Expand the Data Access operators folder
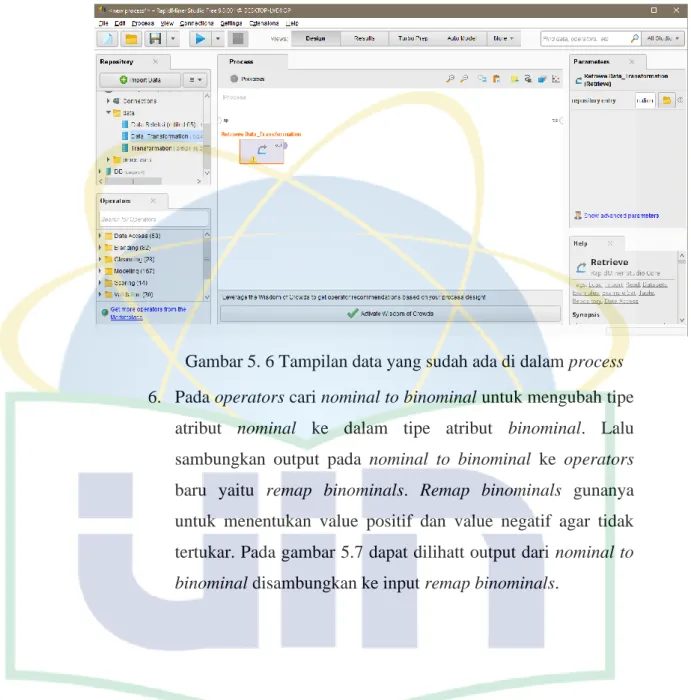Image resolution: width=691 pixels, height=700 pixels. coord(100,236)
